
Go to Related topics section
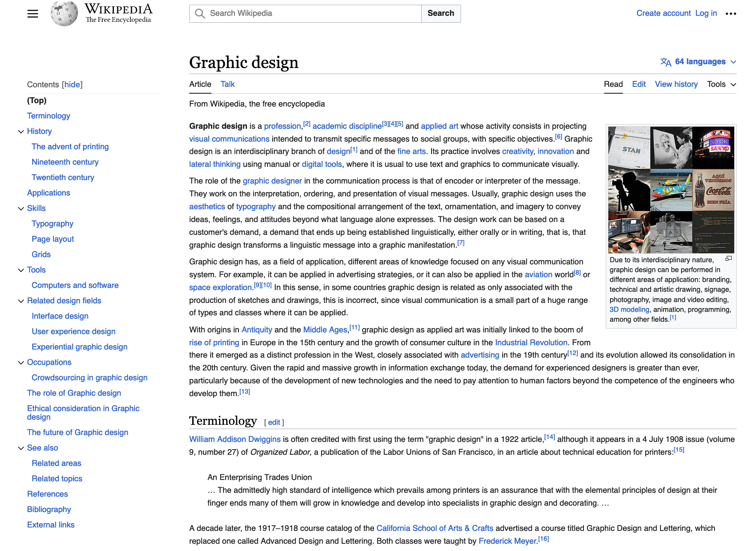57,479
